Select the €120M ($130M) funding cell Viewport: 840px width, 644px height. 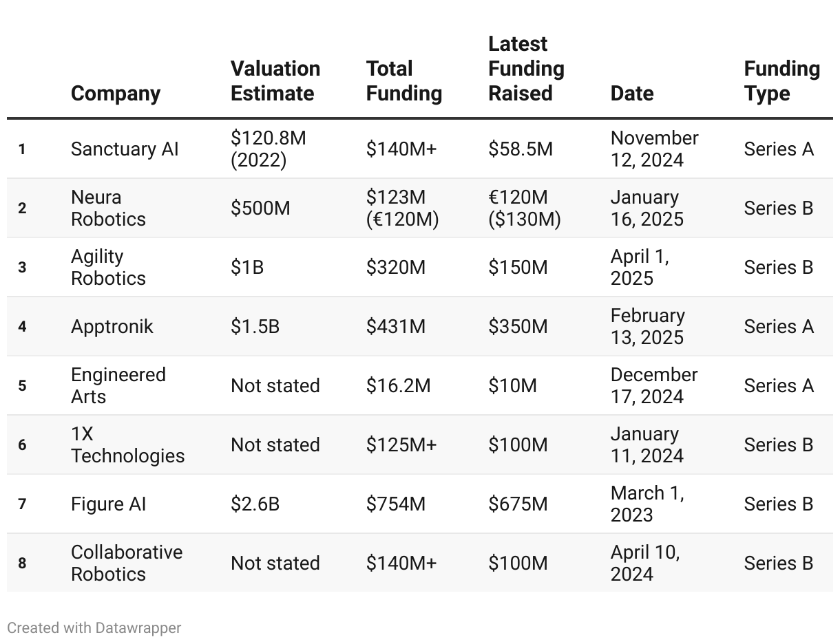click(x=524, y=208)
